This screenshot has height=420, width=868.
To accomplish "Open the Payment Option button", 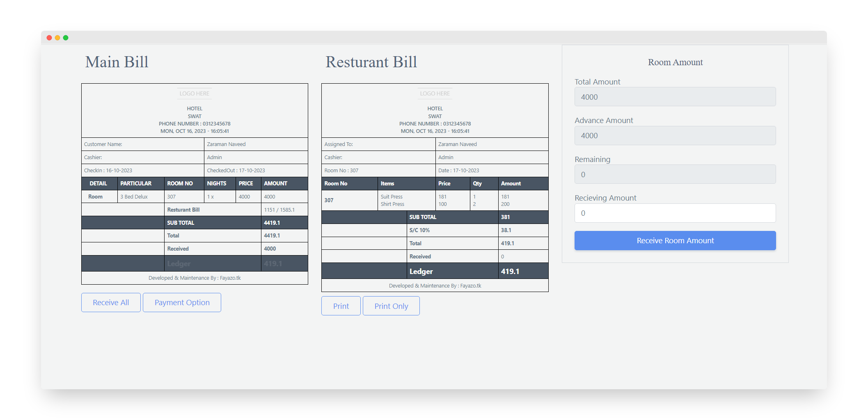I will (x=182, y=303).
